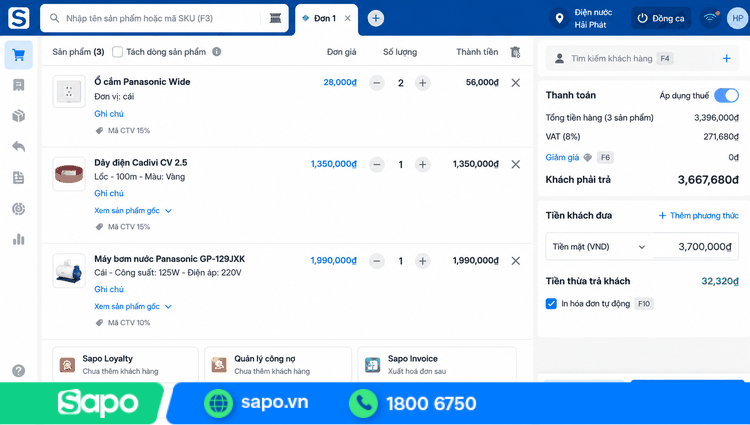Add new customer with plus icon

tap(727, 58)
